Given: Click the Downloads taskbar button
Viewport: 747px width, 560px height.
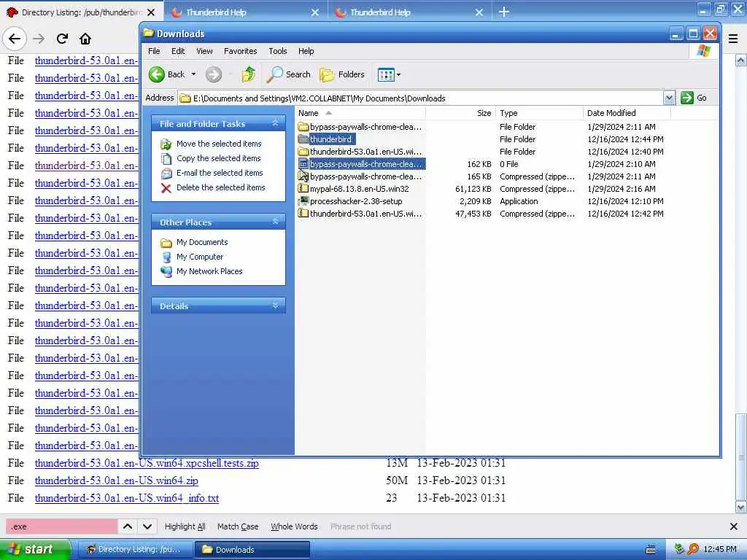Looking at the screenshot, I should pos(252,550).
